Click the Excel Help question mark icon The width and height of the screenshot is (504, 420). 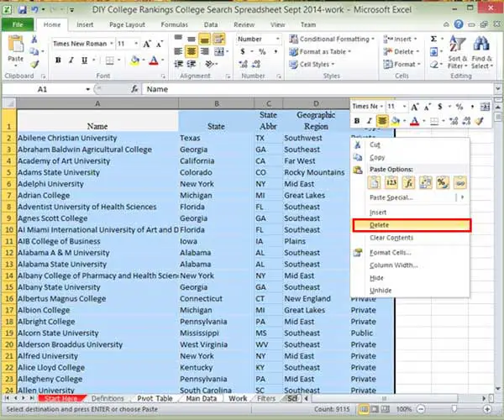tap(459, 24)
